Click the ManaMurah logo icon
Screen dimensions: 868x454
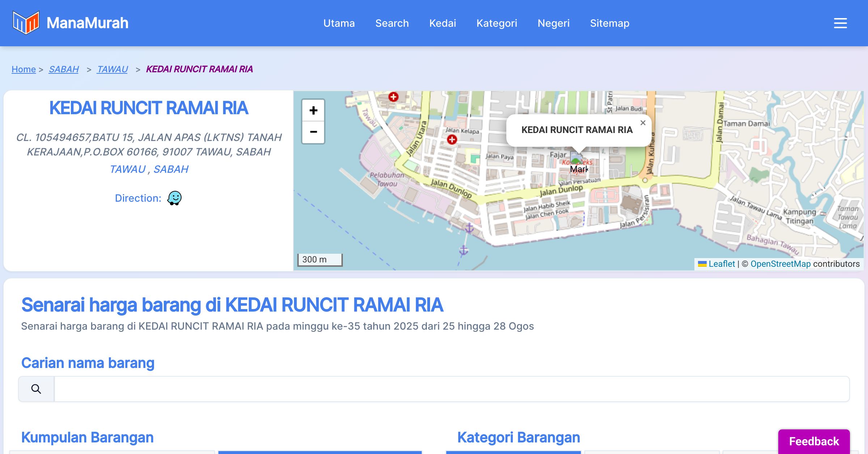[x=26, y=23]
